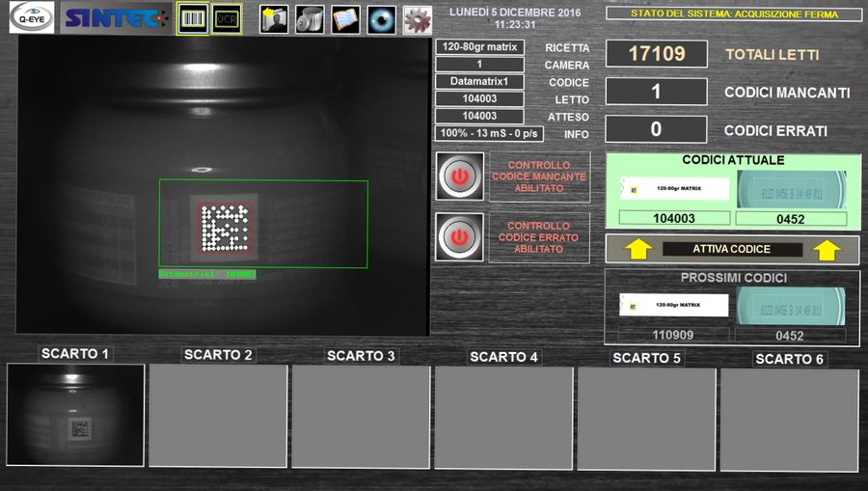Click the datamatrix code in camera view
Screen dimensions: 868x491
click(225, 228)
